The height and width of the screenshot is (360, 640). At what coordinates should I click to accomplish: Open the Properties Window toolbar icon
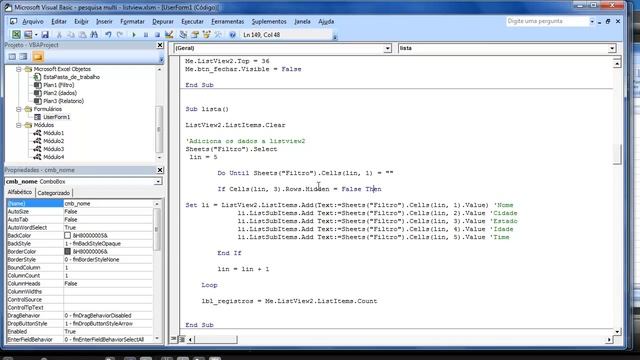tap(195, 35)
